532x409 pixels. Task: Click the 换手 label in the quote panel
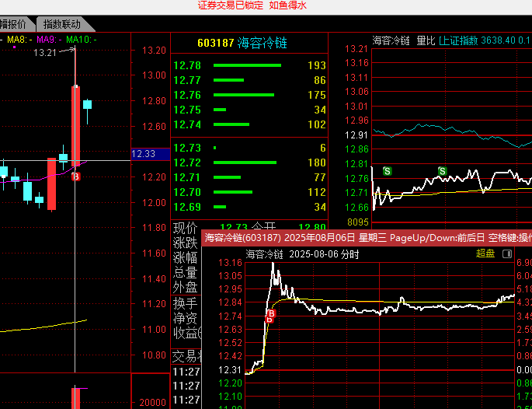click(x=186, y=303)
